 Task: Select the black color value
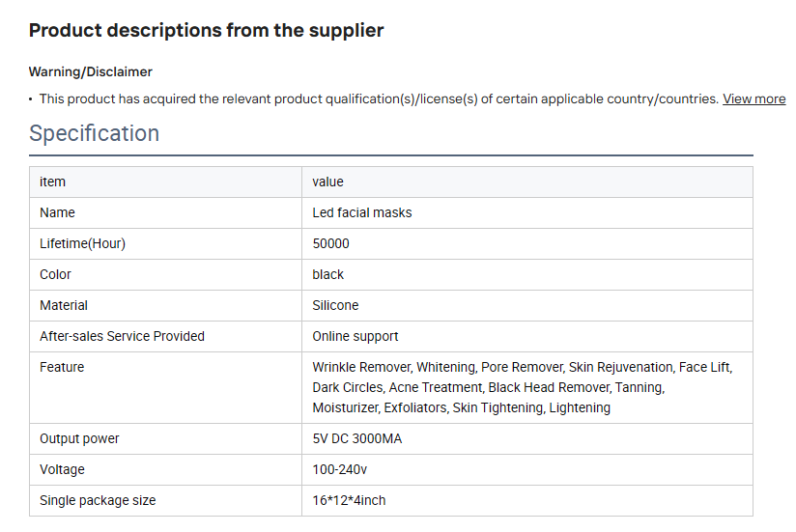[327, 274]
